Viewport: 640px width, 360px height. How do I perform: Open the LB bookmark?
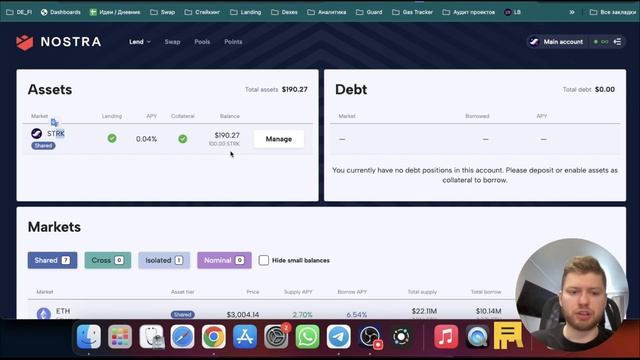tap(513, 12)
